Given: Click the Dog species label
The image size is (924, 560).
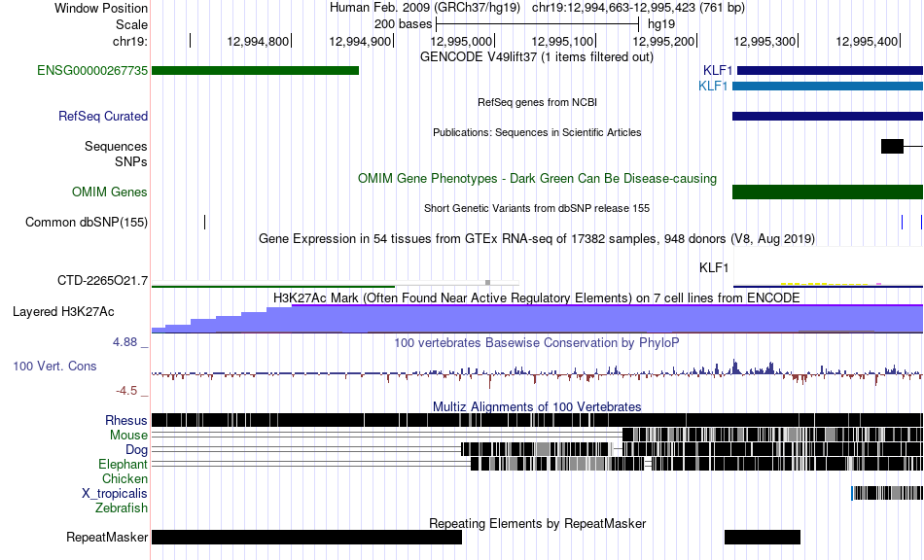Looking at the screenshot, I should [x=136, y=450].
